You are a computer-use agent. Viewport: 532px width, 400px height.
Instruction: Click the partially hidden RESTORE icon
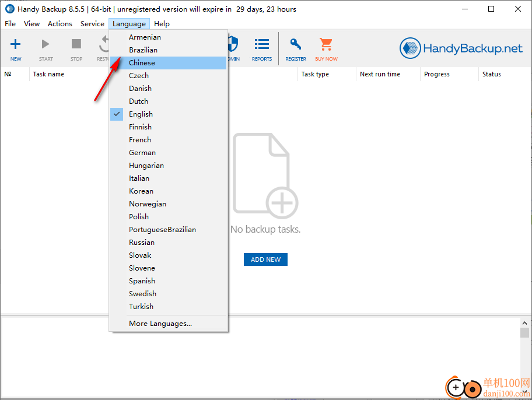104,45
